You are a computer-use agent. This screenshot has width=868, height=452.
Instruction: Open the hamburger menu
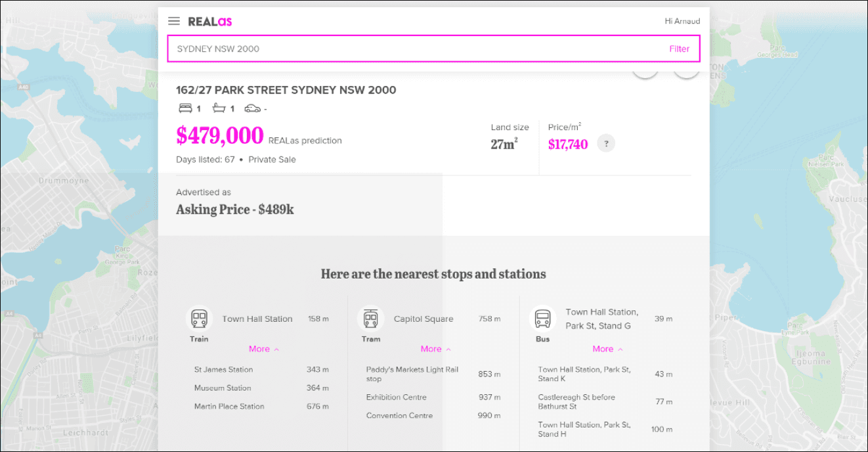(x=174, y=21)
